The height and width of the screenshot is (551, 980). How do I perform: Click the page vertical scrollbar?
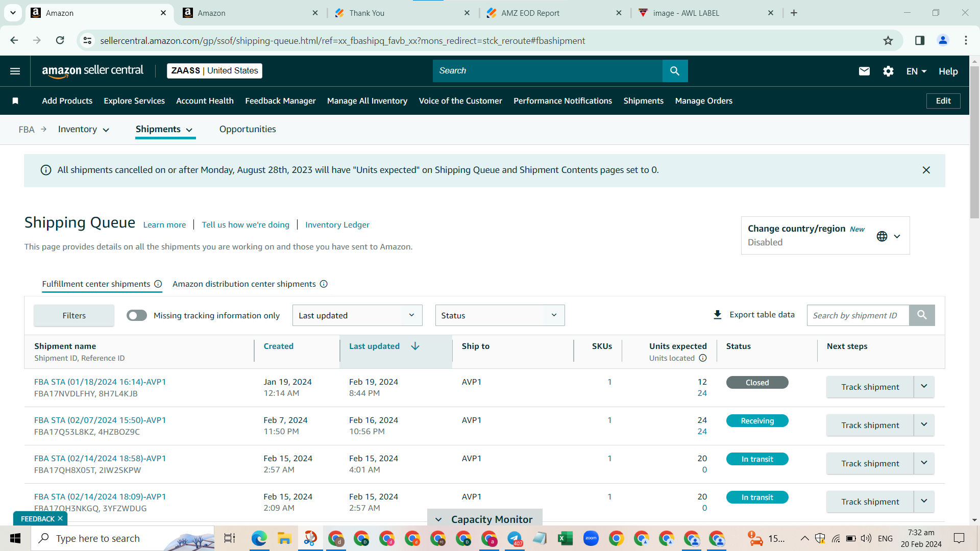(974, 142)
